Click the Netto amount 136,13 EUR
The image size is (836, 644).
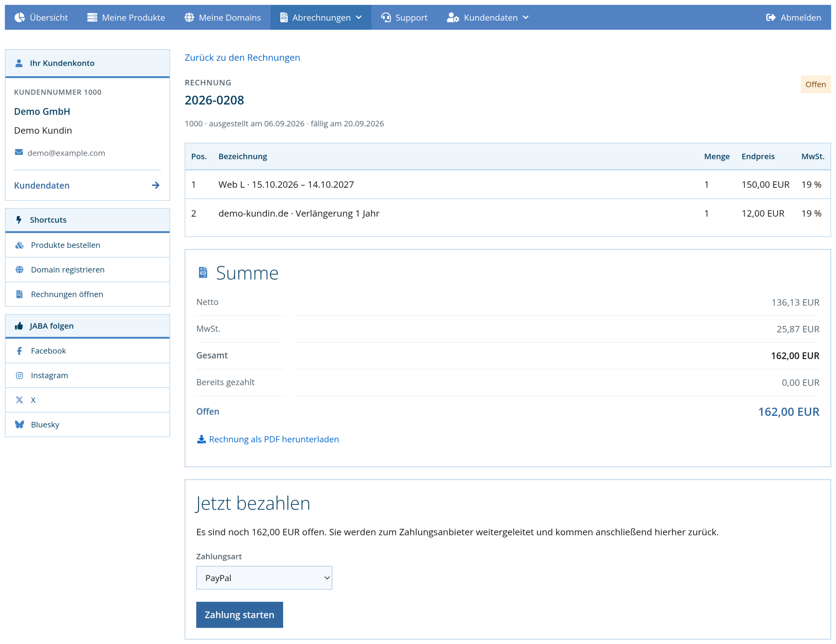pyautogui.click(x=795, y=302)
